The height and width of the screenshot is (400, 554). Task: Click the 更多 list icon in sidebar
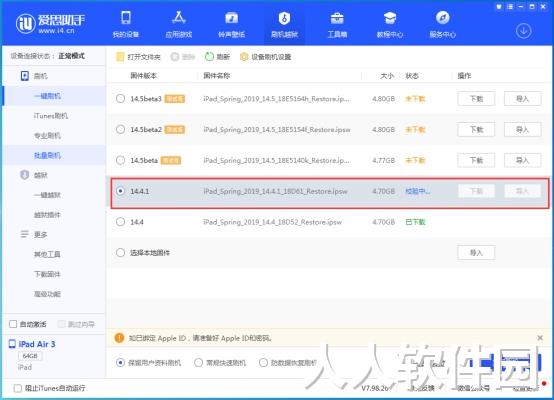point(24,234)
